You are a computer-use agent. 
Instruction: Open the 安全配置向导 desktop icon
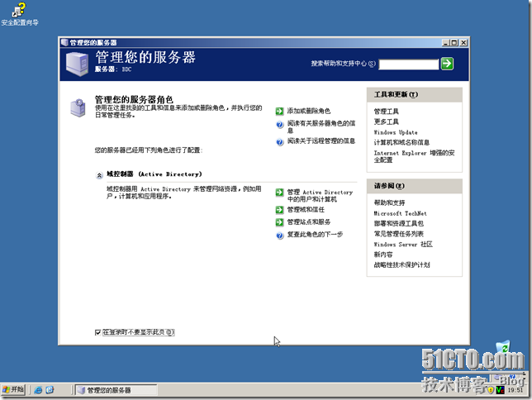click(19, 14)
